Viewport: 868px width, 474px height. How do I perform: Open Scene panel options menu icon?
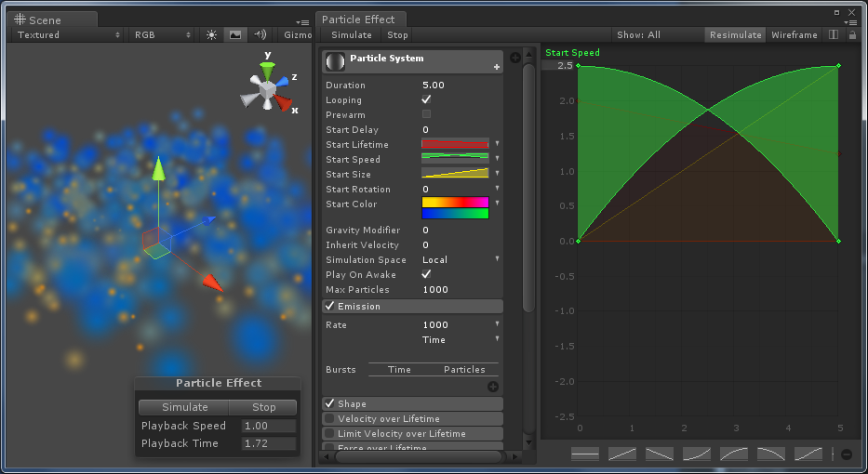coord(302,22)
